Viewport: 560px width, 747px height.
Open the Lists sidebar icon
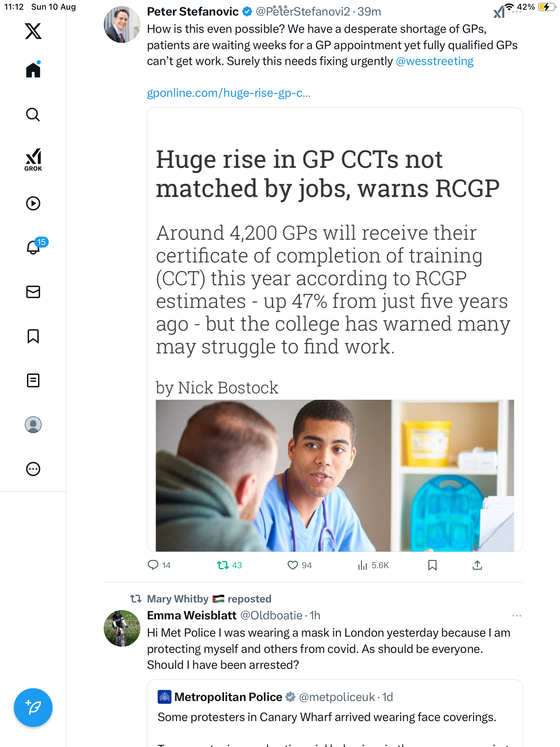click(33, 380)
